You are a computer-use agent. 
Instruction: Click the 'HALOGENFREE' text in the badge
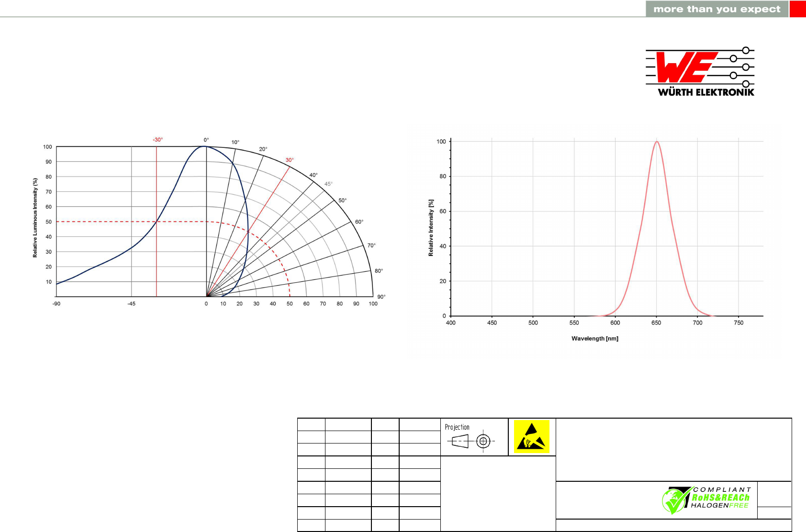pos(719,506)
